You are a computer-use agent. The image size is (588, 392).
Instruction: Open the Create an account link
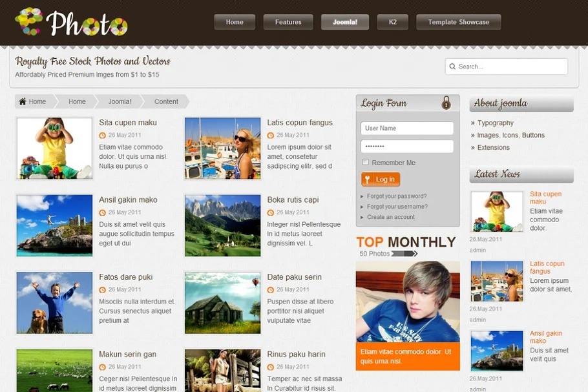tap(391, 217)
